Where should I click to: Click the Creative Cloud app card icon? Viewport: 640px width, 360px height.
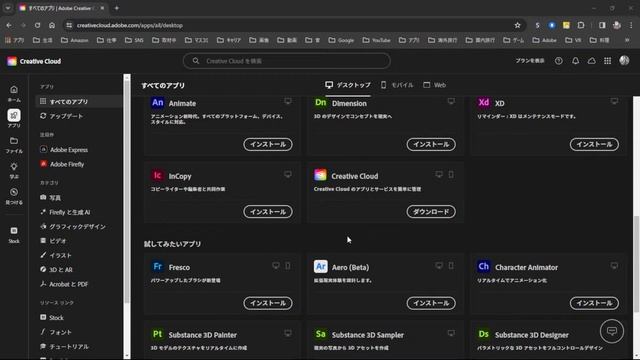(x=320, y=175)
